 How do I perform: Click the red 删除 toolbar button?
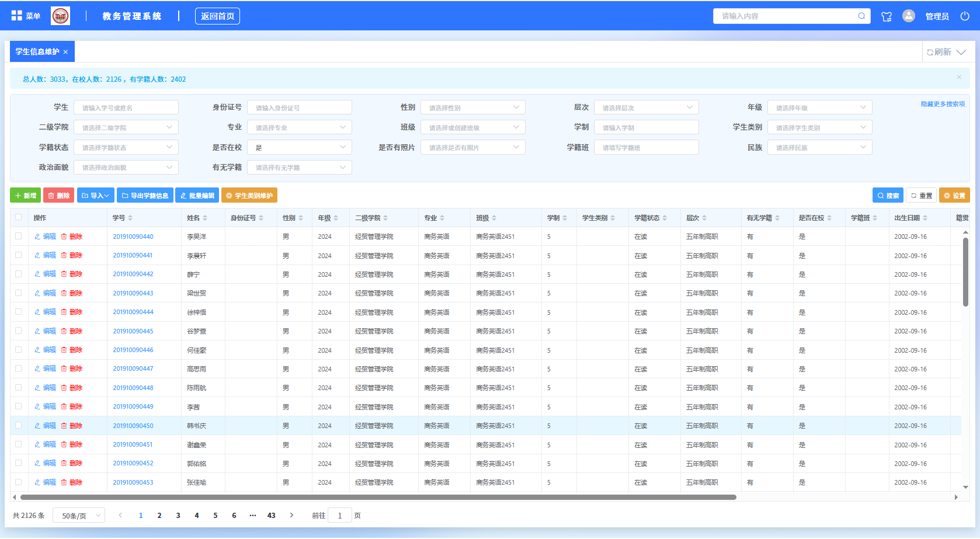click(x=58, y=196)
